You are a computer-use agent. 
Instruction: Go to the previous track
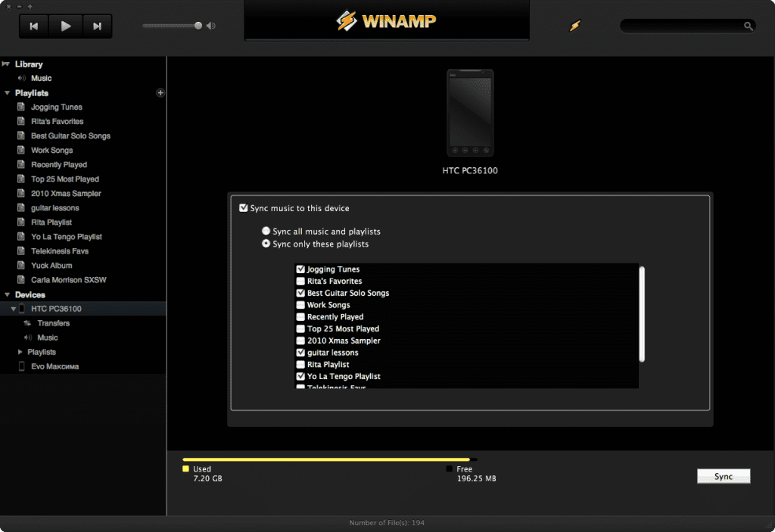click(x=34, y=26)
